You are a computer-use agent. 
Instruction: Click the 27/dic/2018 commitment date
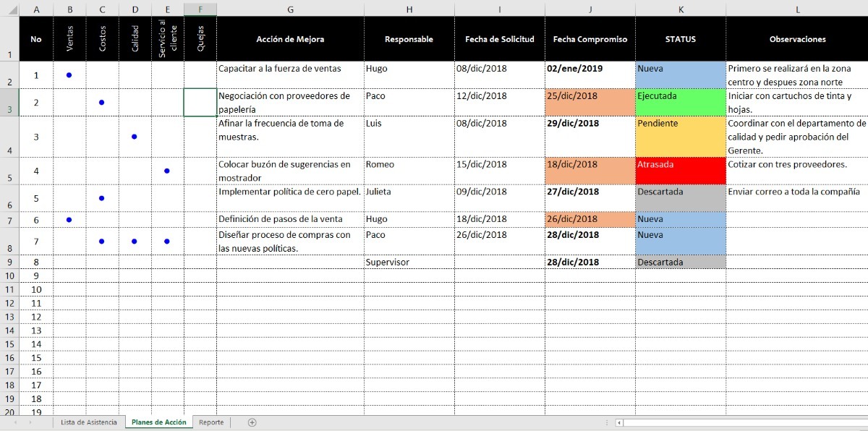tap(590, 198)
